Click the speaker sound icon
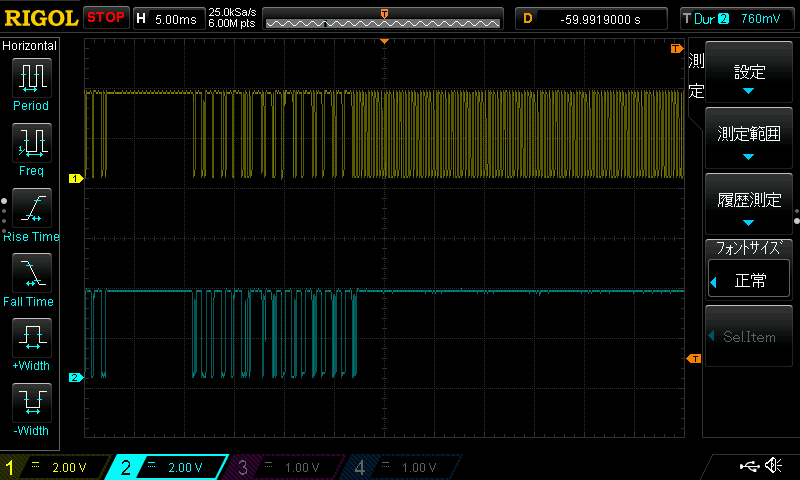The height and width of the screenshot is (480, 800). tap(773, 465)
